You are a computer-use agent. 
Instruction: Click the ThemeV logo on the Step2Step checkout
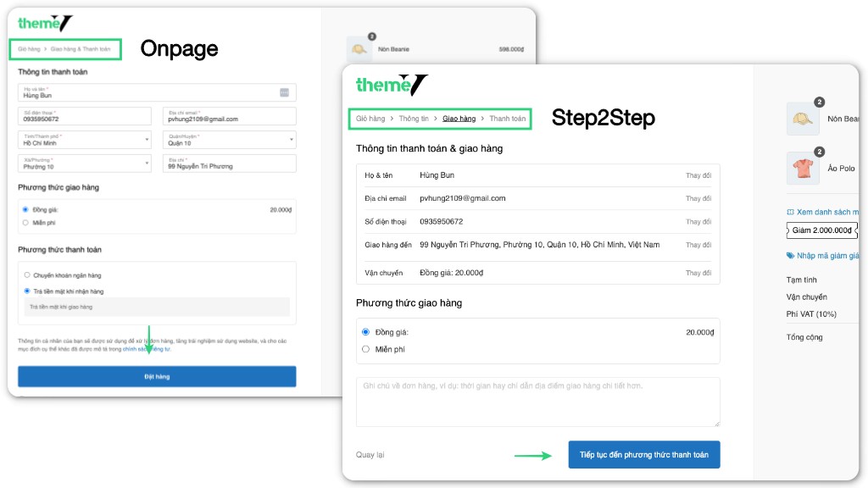point(392,85)
